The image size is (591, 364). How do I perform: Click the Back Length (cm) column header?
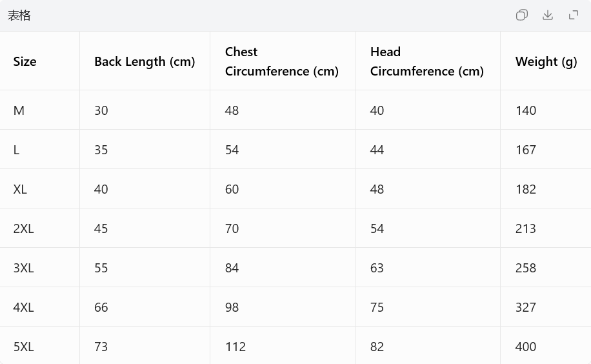pos(145,61)
